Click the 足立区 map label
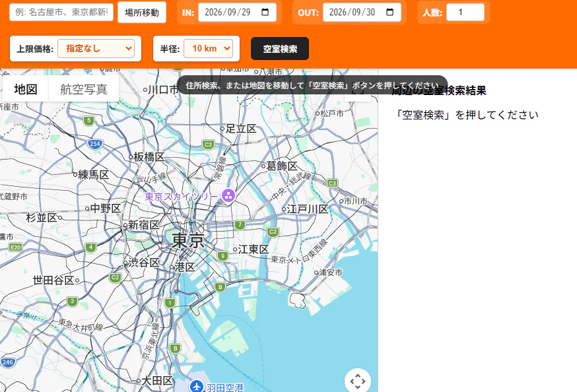This screenshot has width=577, height=392. pos(241,128)
